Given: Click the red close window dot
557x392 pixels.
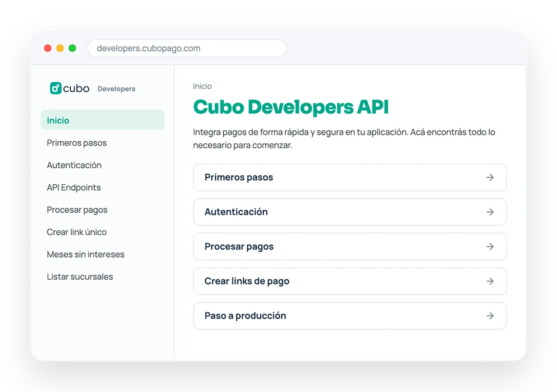Looking at the screenshot, I should click(x=48, y=48).
